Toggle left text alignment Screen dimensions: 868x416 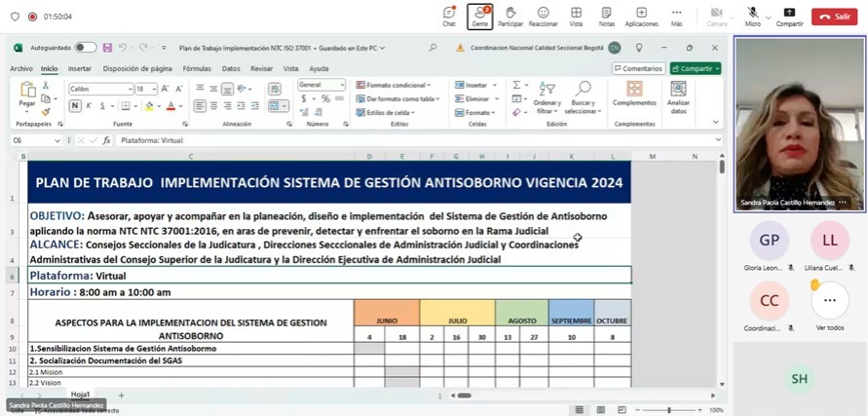(x=200, y=105)
